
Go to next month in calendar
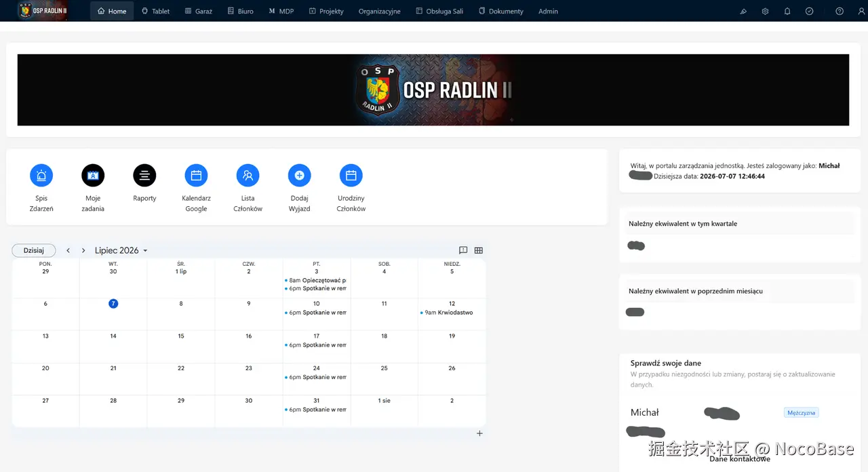pos(83,250)
